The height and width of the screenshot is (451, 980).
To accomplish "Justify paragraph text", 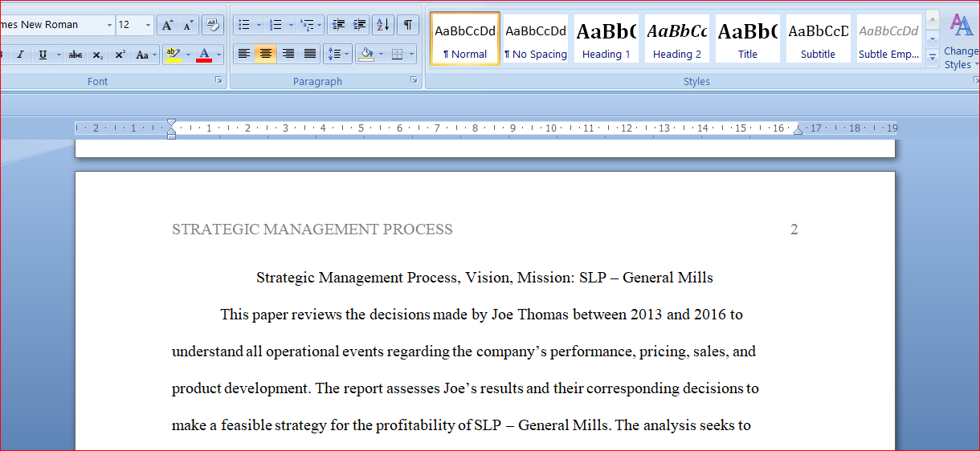I will [x=309, y=55].
